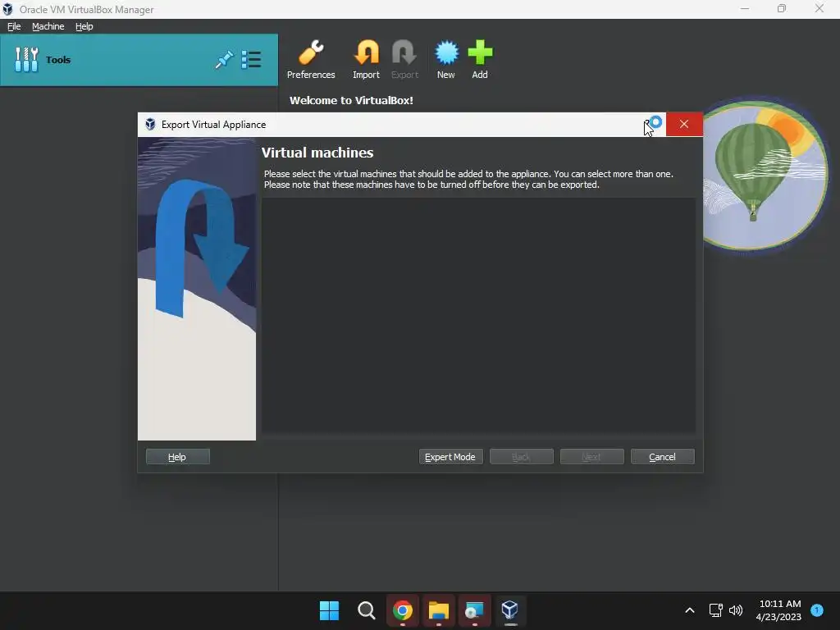
Task: Click the network tray icon
Action: (715, 610)
